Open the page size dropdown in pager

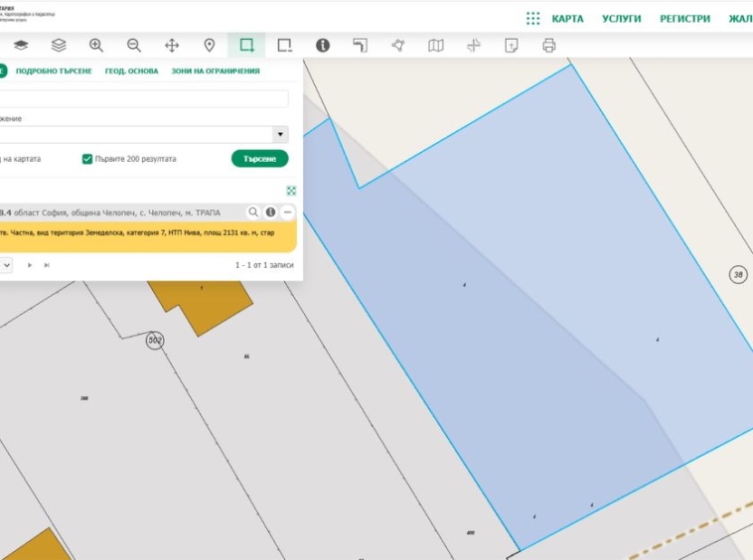[6, 265]
